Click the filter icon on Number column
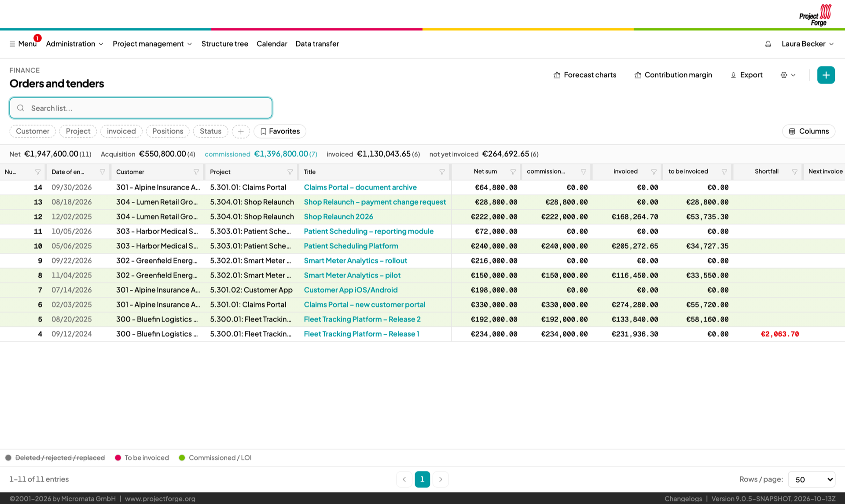The image size is (845, 504). tap(38, 172)
